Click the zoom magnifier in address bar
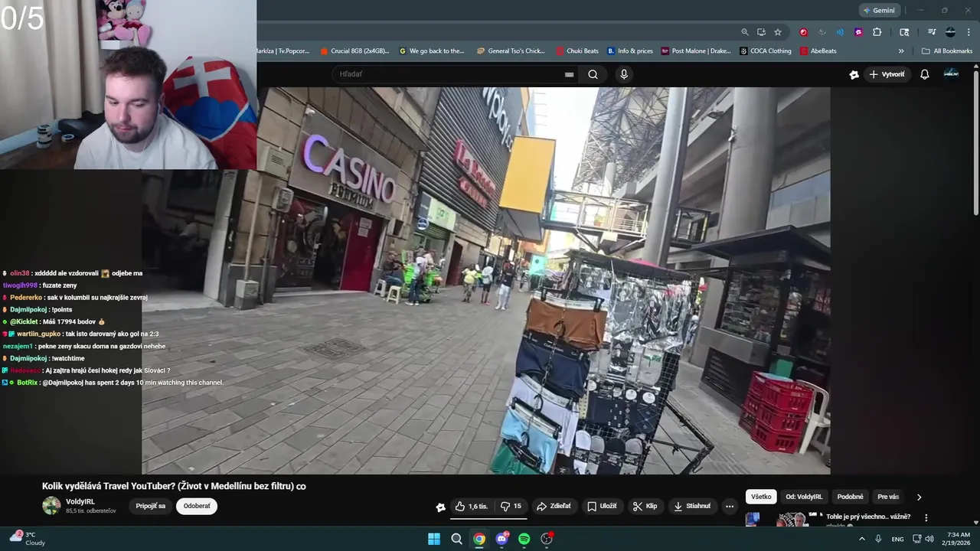Screen dimensions: 980x551 pyautogui.click(x=745, y=32)
